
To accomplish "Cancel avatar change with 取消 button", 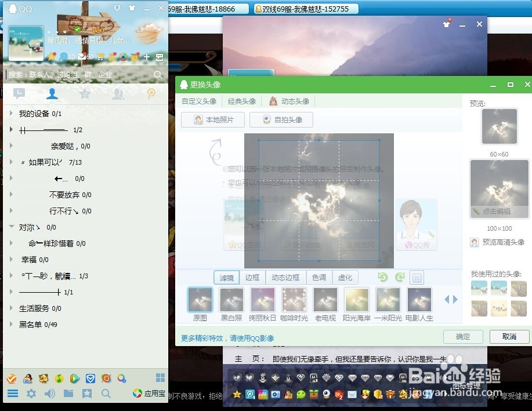I will pos(509,336).
